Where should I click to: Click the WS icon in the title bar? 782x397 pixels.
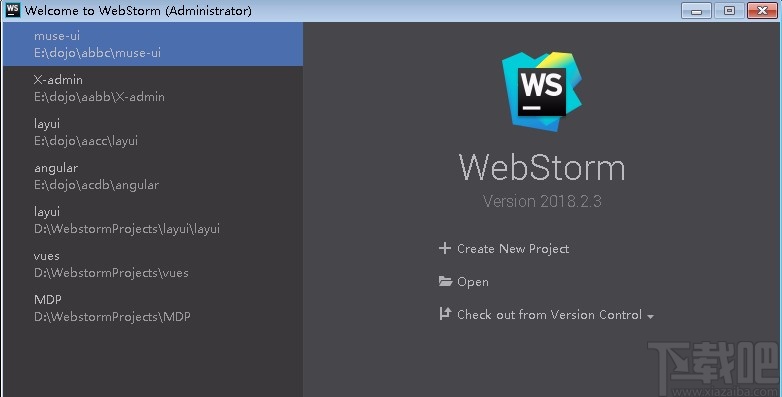[x=12, y=9]
